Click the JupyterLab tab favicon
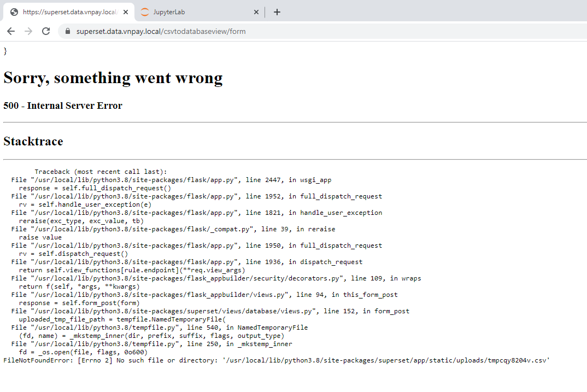This screenshot has width=587, height=392. [x=144, y=12]
